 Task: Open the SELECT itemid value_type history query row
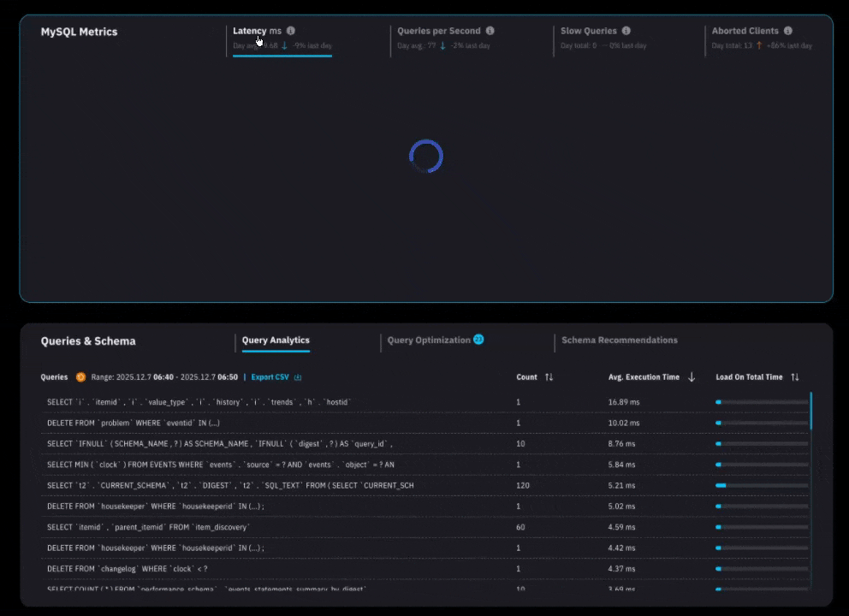coord(425,402)
